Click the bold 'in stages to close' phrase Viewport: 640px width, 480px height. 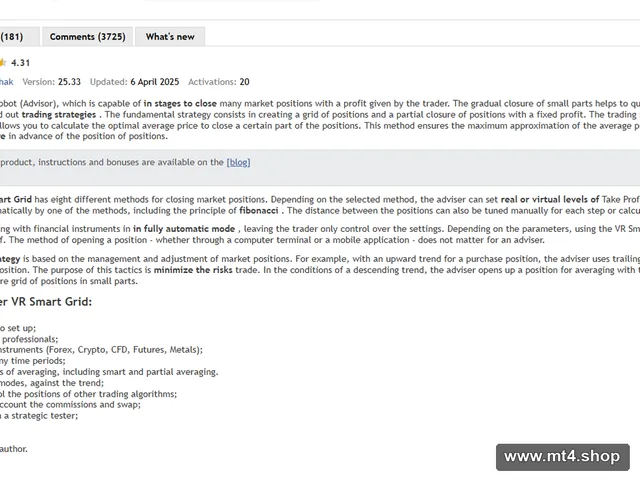pos(180,104)
